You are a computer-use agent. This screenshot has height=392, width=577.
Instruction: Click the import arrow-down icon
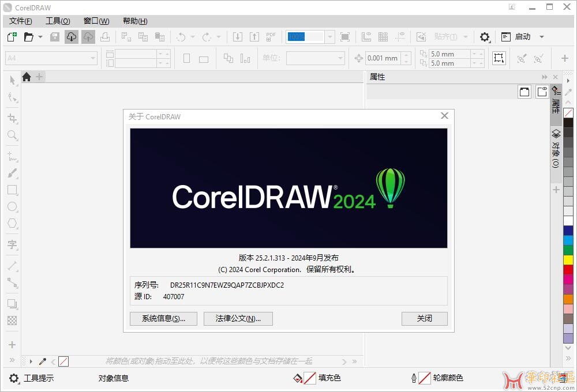tap(238, 37)
